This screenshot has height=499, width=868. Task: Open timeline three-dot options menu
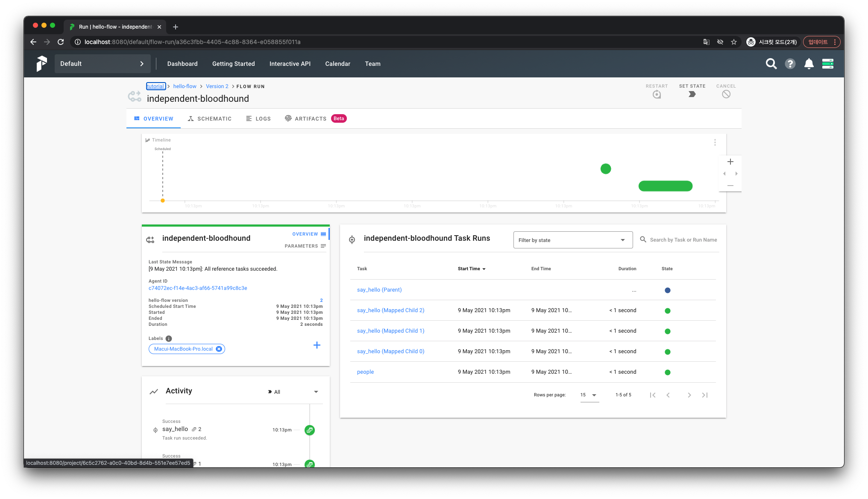pos(715,142)
